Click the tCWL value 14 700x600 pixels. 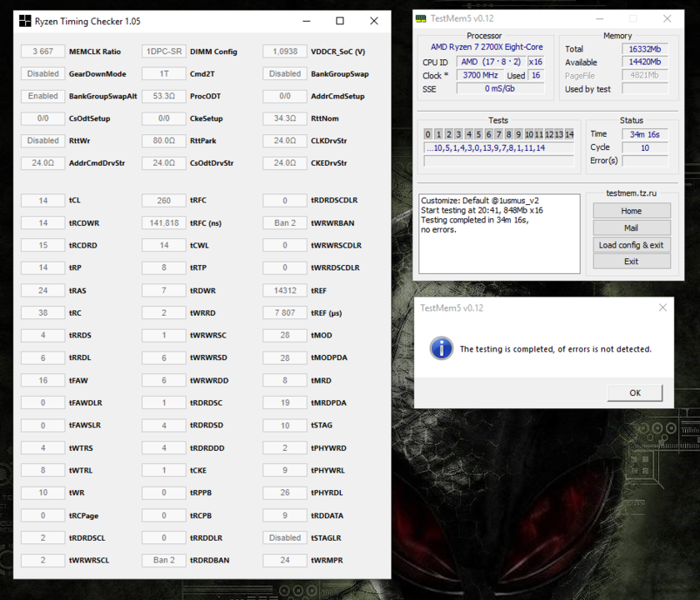164,245
